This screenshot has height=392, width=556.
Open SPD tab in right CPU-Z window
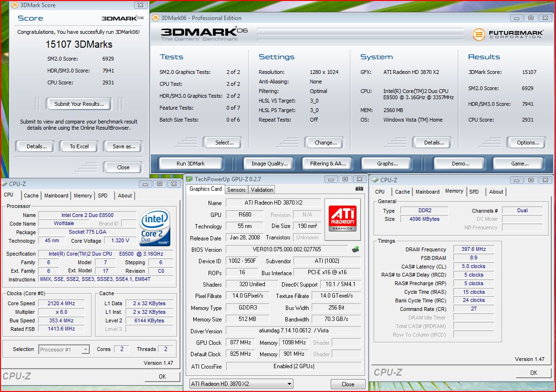pyautogui.click(x=474, y=192)
